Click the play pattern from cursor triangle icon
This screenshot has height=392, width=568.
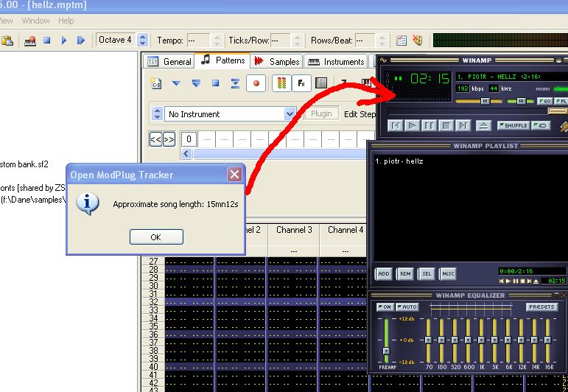(176, 83)
